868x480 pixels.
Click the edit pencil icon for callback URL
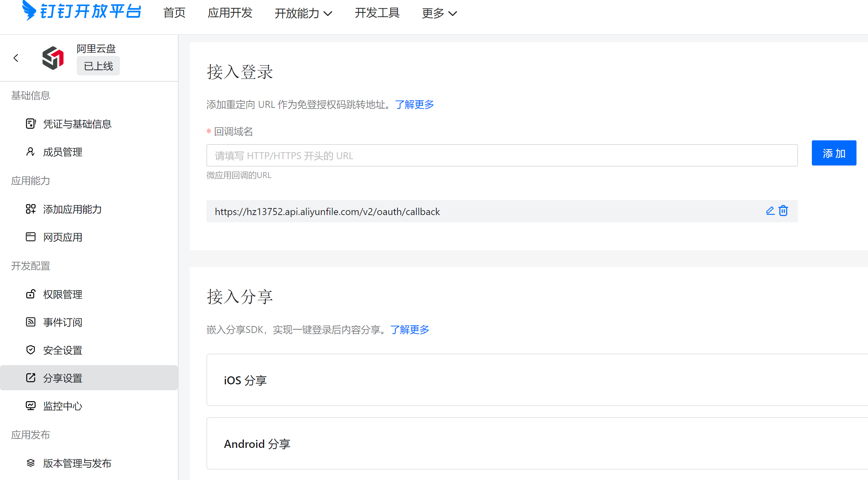[770, 211]
